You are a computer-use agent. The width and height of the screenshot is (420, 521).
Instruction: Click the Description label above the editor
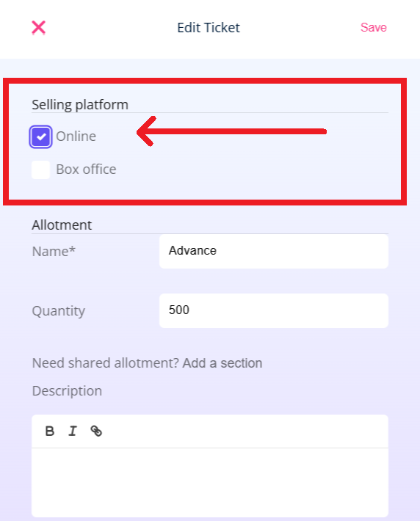67,391
